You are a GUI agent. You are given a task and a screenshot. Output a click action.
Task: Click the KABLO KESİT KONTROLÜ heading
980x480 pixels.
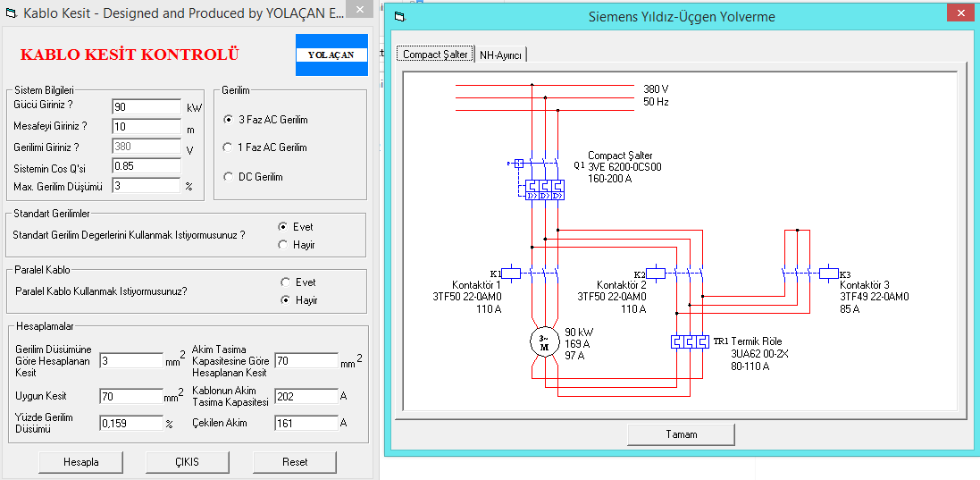[x=130, y=55]
